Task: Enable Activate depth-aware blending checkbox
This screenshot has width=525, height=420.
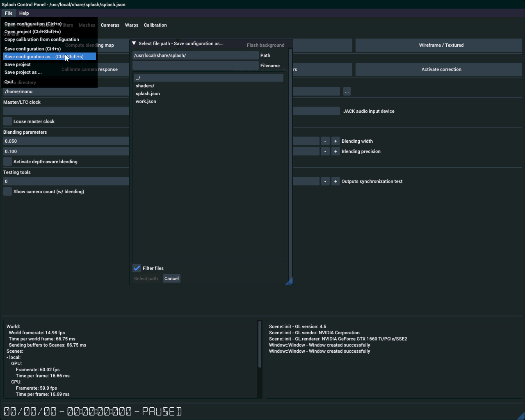Action: [7, 162]
